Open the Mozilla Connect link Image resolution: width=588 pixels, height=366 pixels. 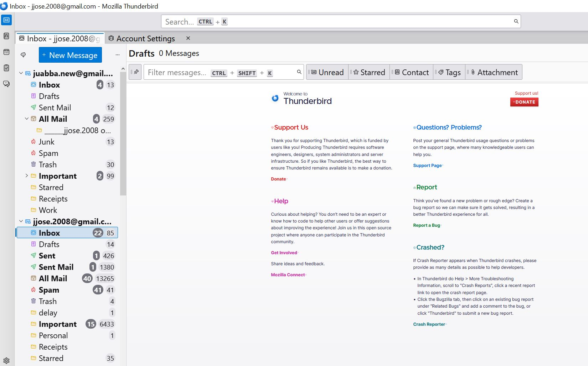pyautogui.click(x=288, y=275)
